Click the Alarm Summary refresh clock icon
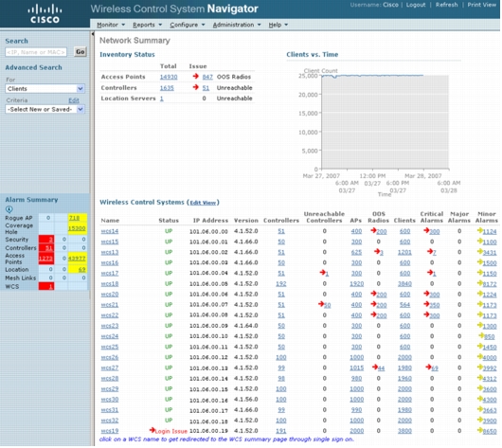The height and width of the screenshot is (448, 502). 9,209
